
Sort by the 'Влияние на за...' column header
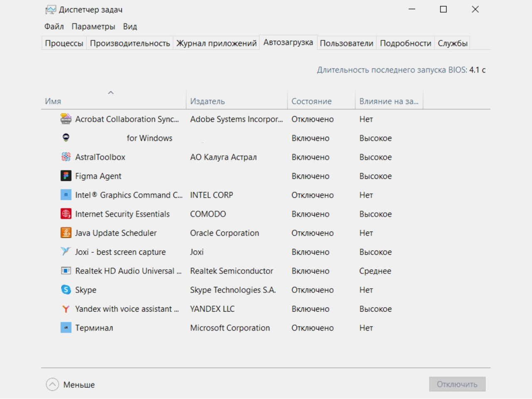tap(389, 101)
